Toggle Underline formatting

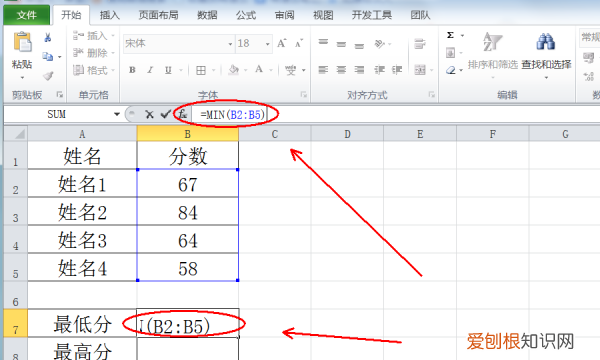[168, 70]
